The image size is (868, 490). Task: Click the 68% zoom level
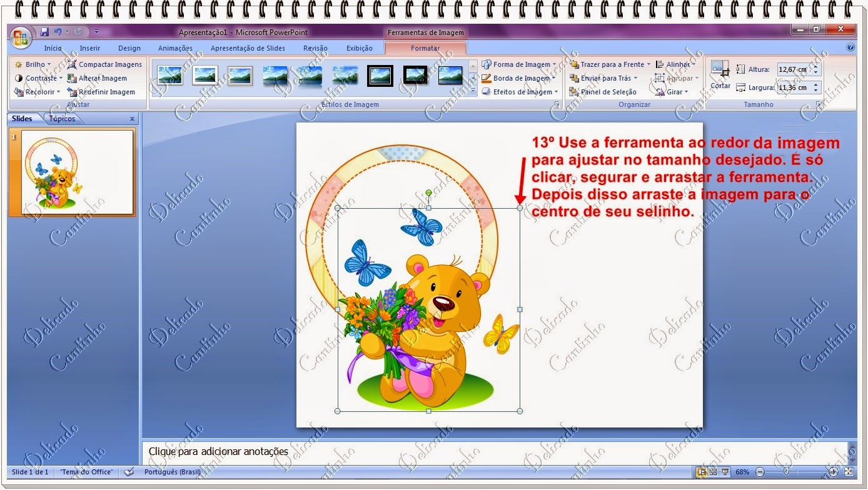[742, 472]
